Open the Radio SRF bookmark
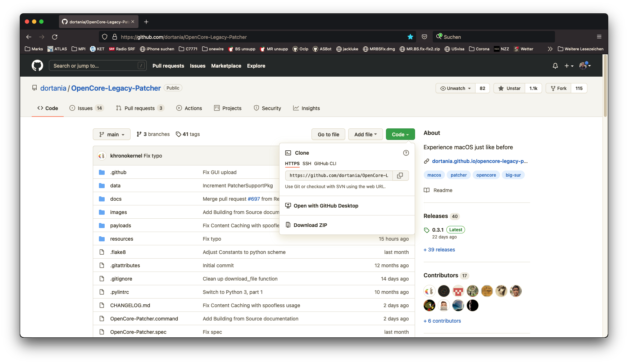 point(122,49)
